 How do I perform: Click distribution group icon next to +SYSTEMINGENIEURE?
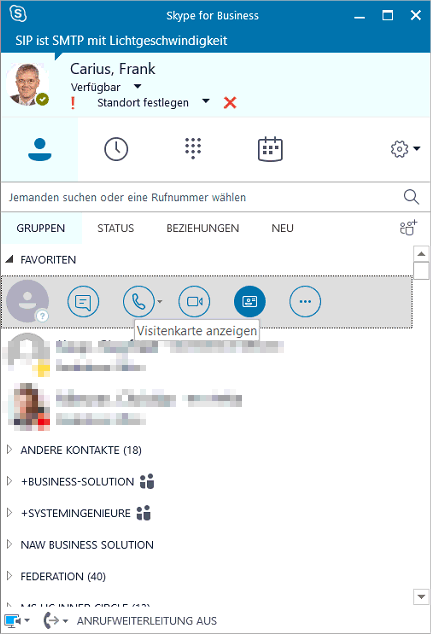point(144,513)
